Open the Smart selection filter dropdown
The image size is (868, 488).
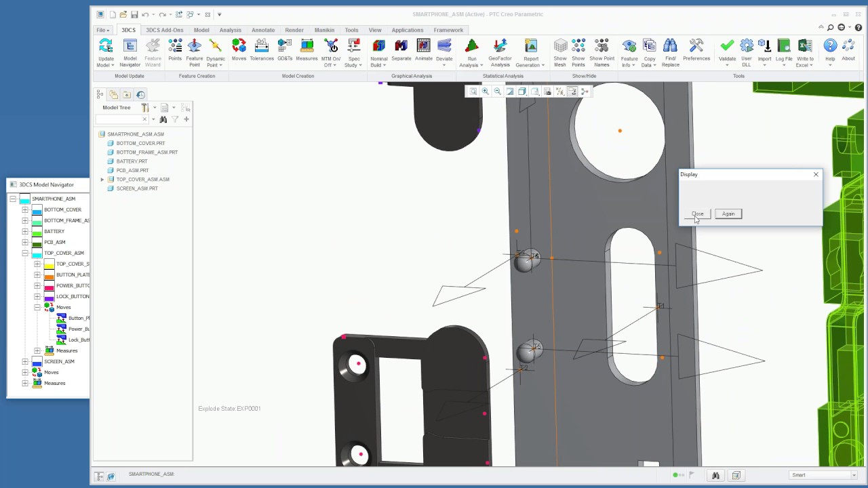854,475
